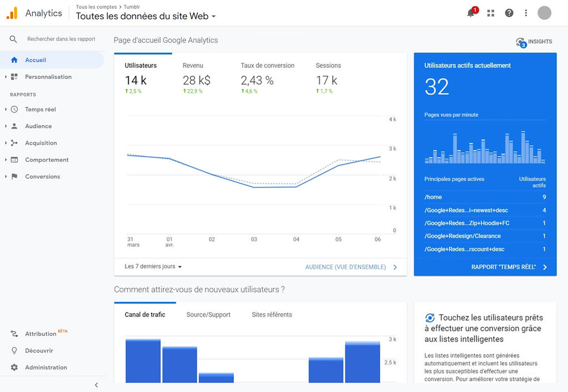Switch to the Canal de trafic tab
568x392 pixels.
tap(145, 315)
